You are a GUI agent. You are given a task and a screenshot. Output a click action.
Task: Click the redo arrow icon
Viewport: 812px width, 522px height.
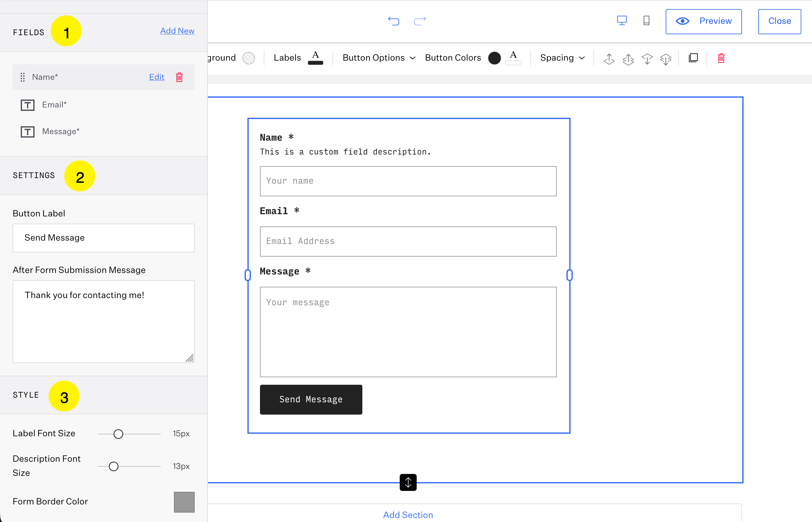420,21
